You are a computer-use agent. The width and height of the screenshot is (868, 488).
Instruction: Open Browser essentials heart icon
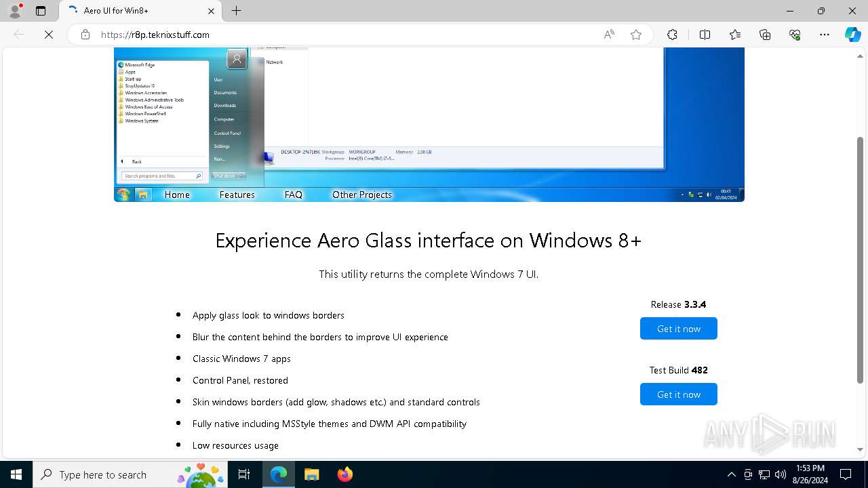point(795,35)
